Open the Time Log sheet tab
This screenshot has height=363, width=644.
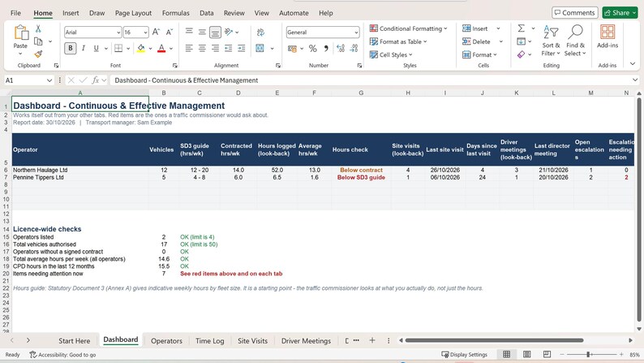coord(210,340)
